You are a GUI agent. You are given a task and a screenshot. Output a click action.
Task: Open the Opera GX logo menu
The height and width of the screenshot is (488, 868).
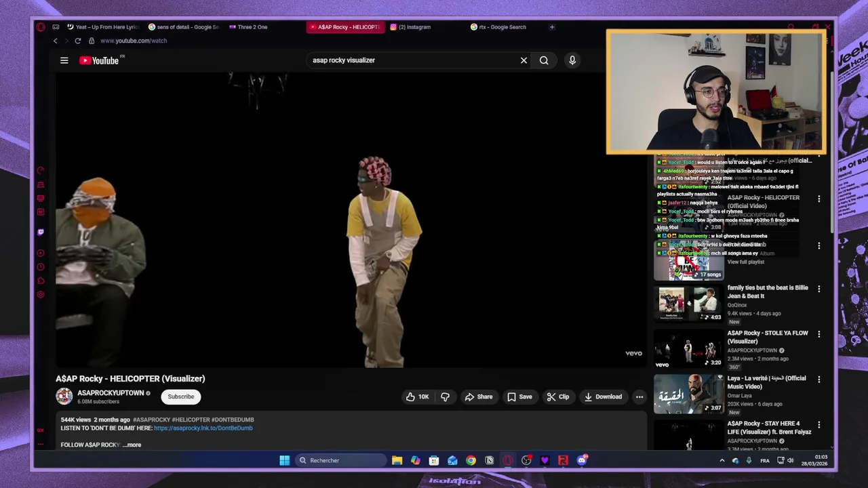(41, 27)
